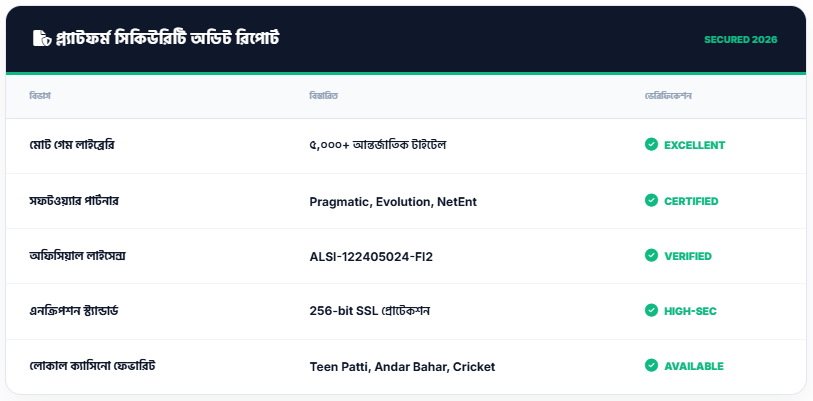
Task: Click the check icon next to CERTIFIED
Action: pos(651,201)
